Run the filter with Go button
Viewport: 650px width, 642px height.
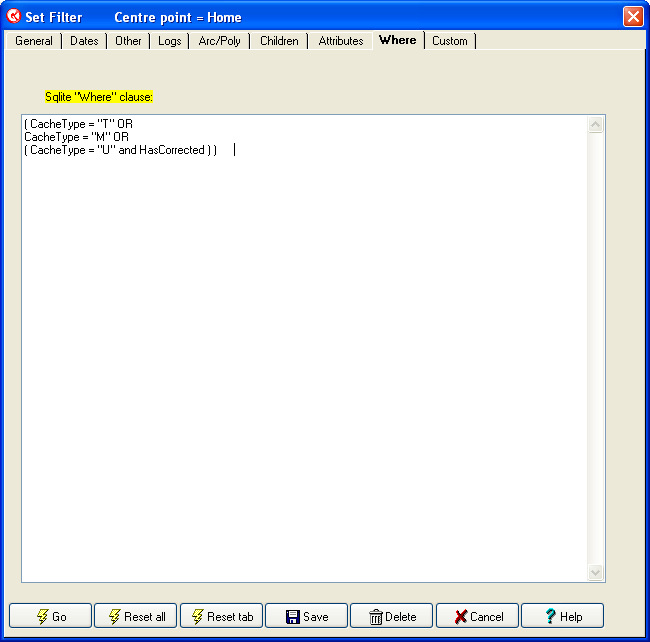tap(51, 616)
